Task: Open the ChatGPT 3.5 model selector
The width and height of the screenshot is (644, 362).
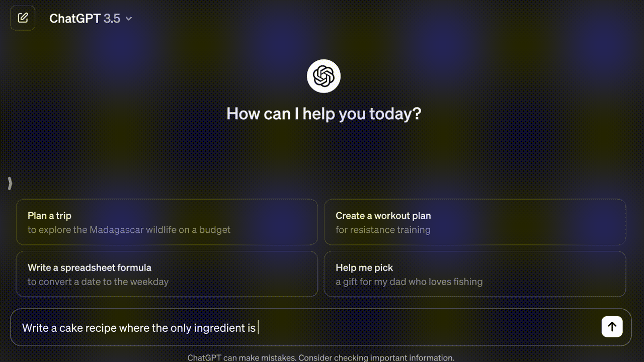Action: tap(75, 19)
